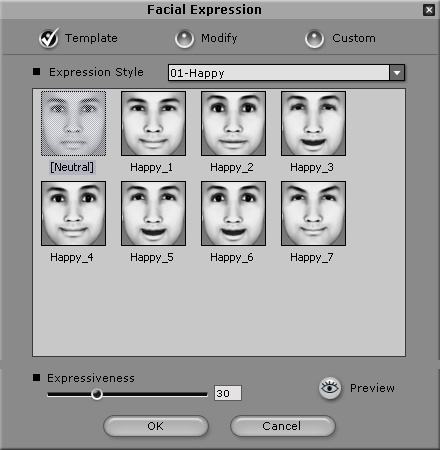Viewport: 440px width, 450px height.
Task: Click the Preview eye icon
Action: click(x=330, y=388)
